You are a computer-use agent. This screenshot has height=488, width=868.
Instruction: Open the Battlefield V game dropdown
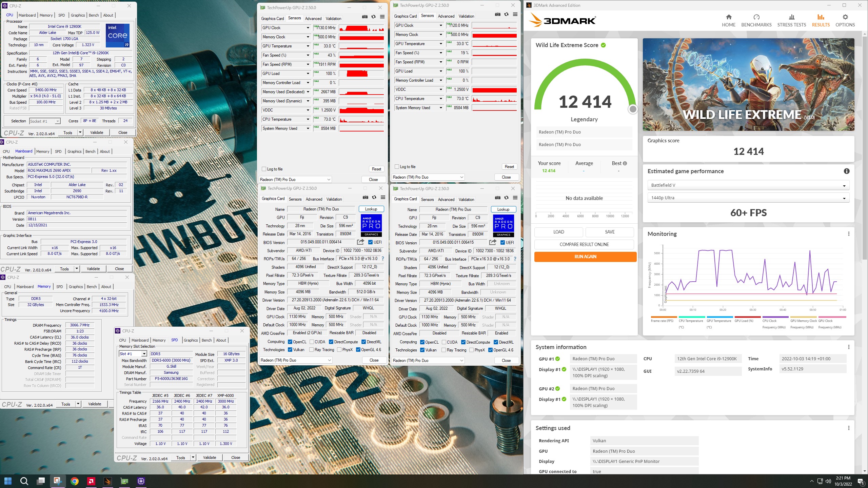748,185
